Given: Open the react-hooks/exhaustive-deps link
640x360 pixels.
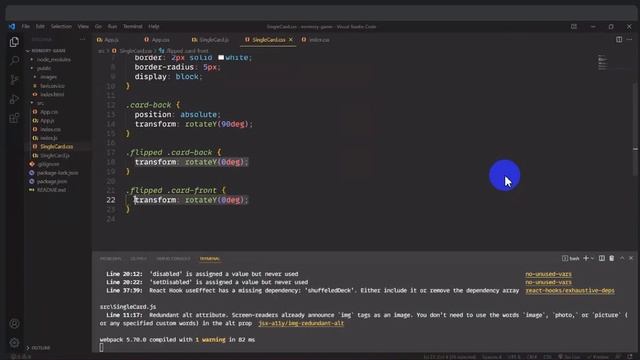Looking at the screenshot, I should (570, 291).
